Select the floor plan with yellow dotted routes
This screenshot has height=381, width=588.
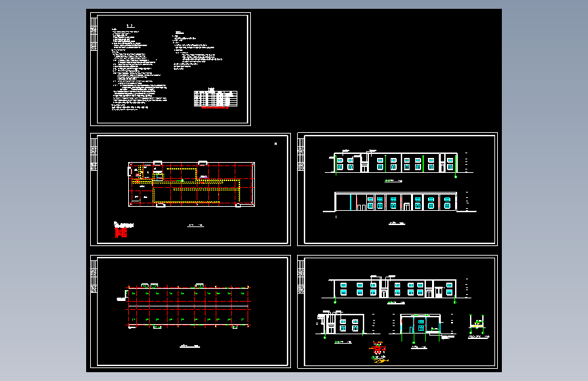click(x=192, y=184)
